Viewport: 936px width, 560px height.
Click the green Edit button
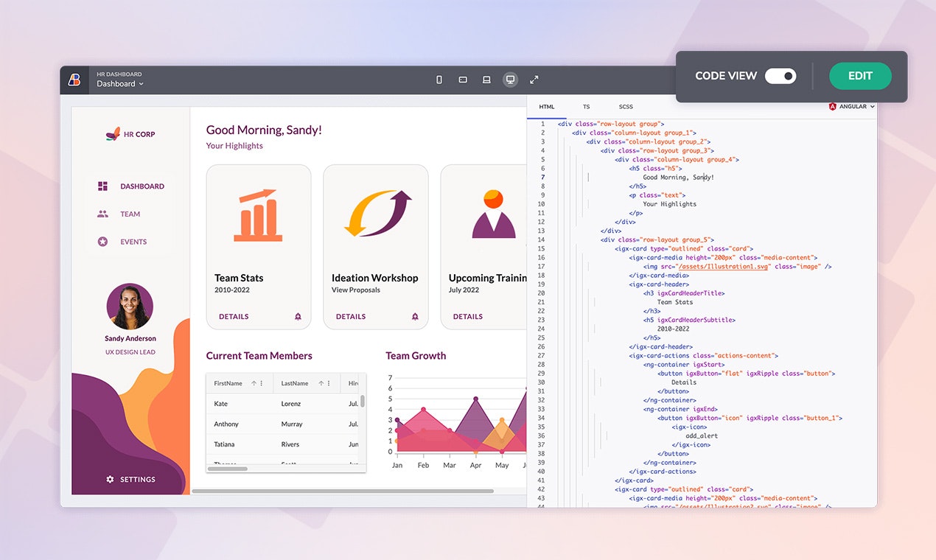click(860, 76)
